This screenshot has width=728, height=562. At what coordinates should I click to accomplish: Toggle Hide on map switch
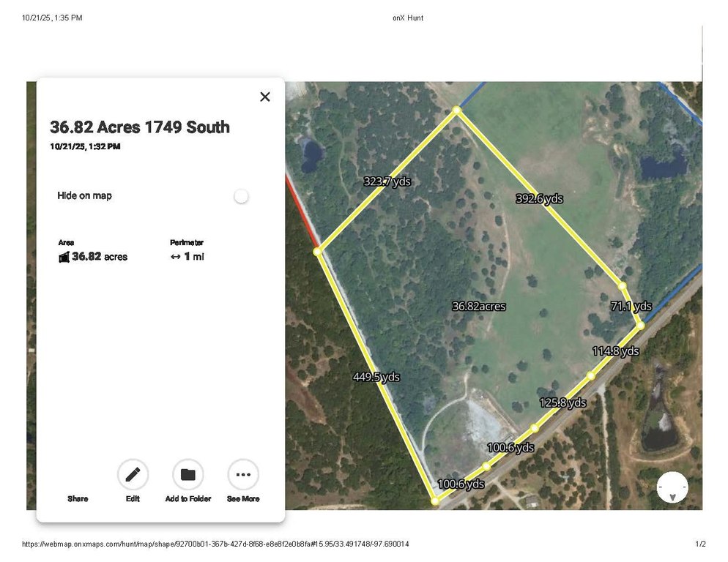tap(241, 196)
